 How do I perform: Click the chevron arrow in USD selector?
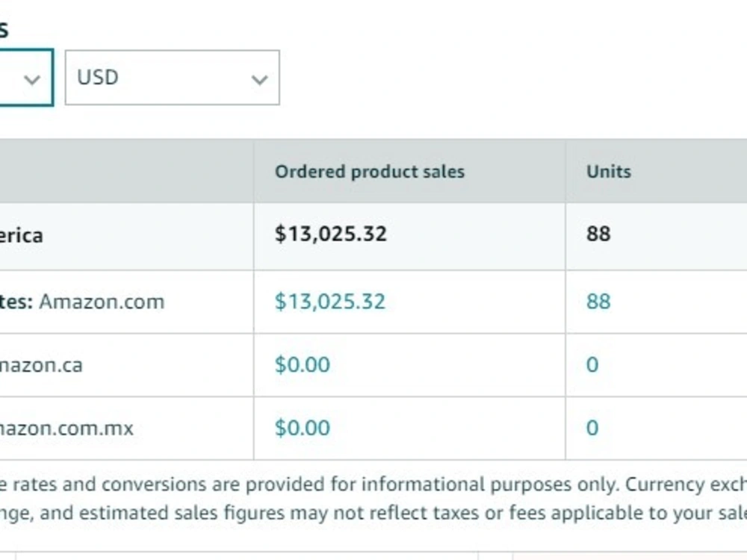(x=259, y=80)
